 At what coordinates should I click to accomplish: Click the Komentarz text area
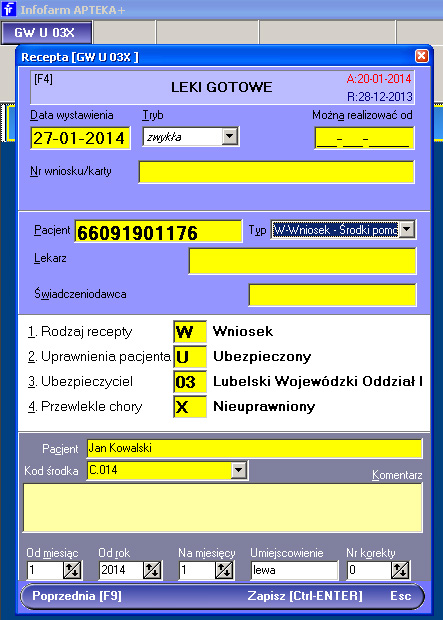click(223, 508)
